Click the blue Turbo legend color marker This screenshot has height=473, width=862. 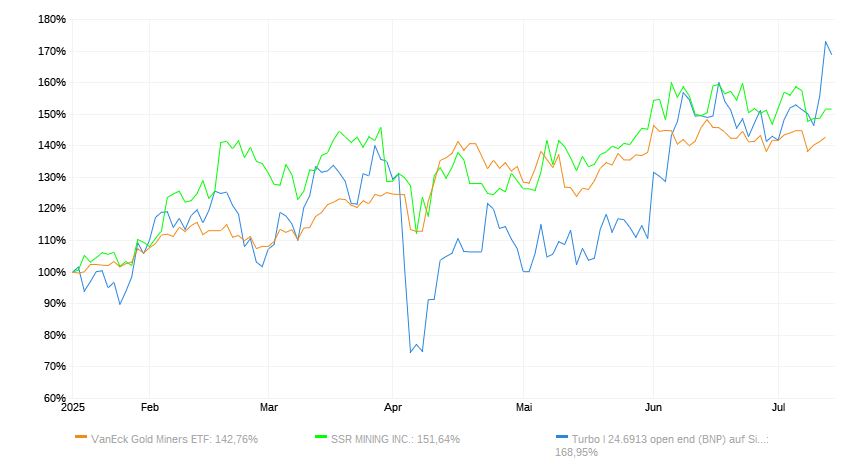click(561, 437)
